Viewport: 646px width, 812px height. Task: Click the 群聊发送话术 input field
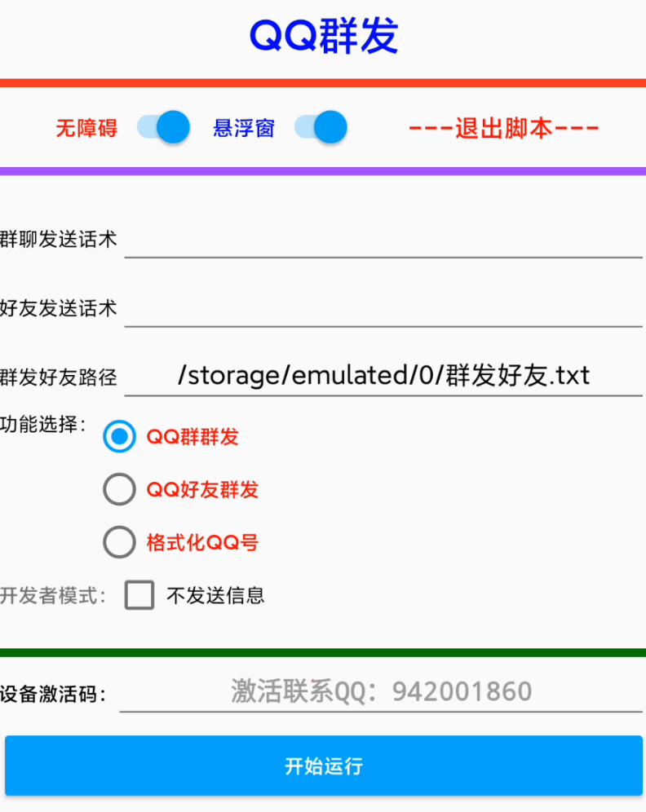[383, 240]
